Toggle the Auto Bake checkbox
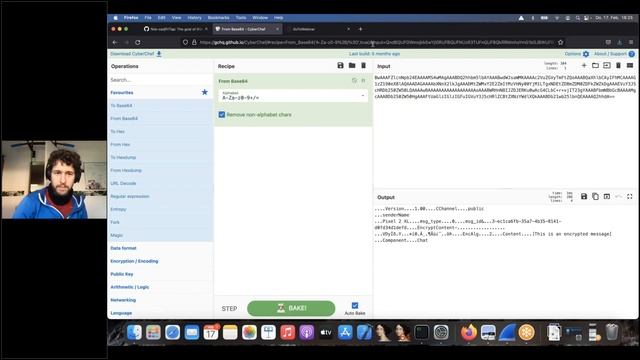This screenshot has height=360, width=640. click(x=355, y=305)
